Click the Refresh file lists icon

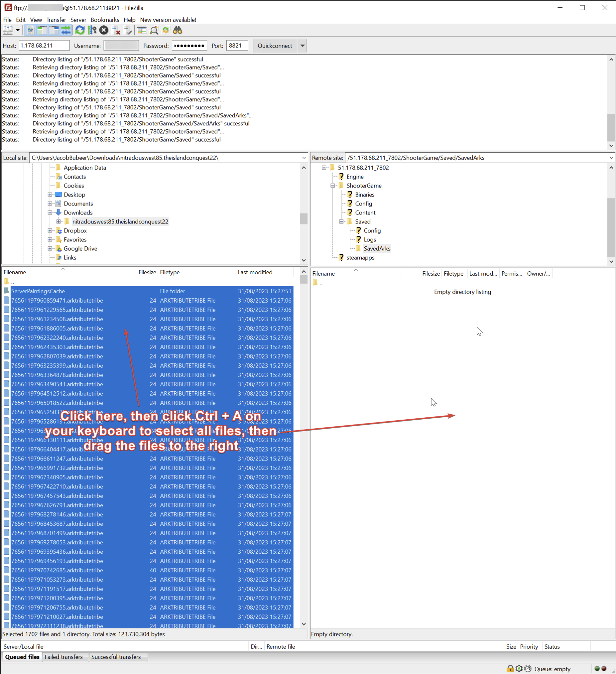[79, 30]
